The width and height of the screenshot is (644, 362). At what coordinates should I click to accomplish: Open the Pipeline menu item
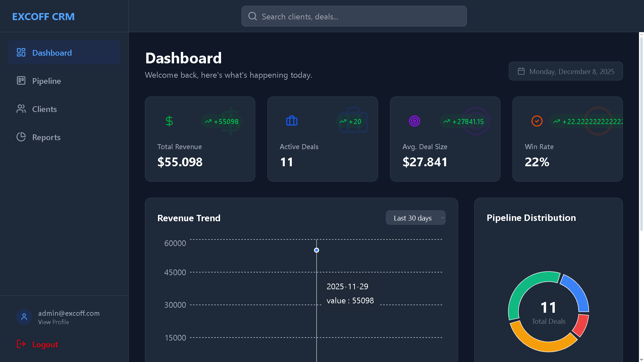coord(46,81)
